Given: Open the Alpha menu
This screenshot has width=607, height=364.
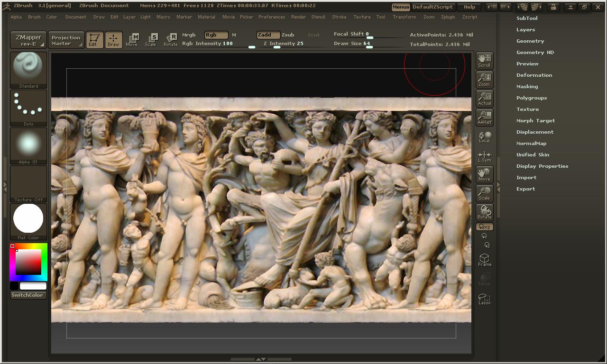Looking at the screenshot, I should tap(16, 17).
